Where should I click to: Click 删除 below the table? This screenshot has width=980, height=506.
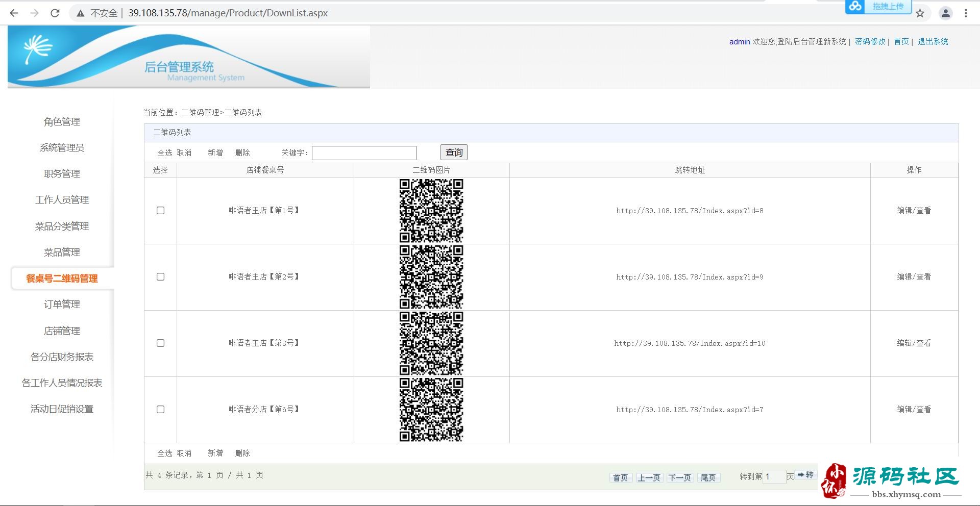242,453
